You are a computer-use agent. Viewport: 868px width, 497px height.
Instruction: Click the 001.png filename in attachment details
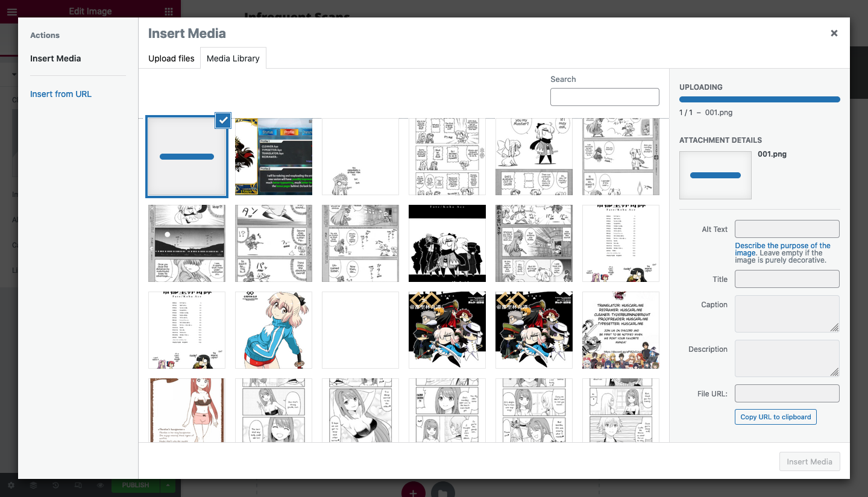(772, 154)
